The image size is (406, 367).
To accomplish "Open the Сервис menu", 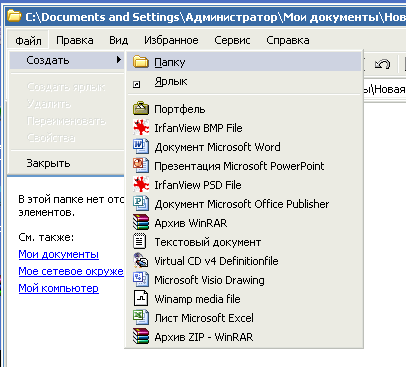I will tap(232, 40).
